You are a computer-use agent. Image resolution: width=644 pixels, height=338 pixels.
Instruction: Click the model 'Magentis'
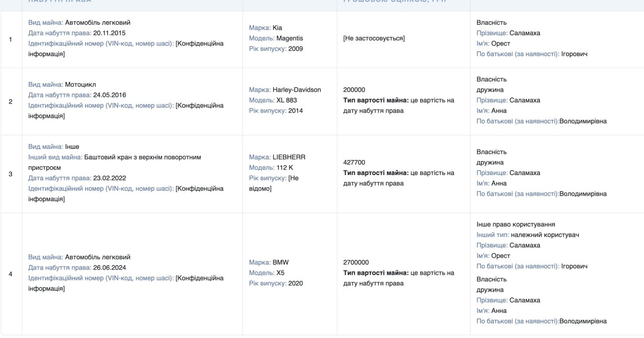[x=290, y=38]
